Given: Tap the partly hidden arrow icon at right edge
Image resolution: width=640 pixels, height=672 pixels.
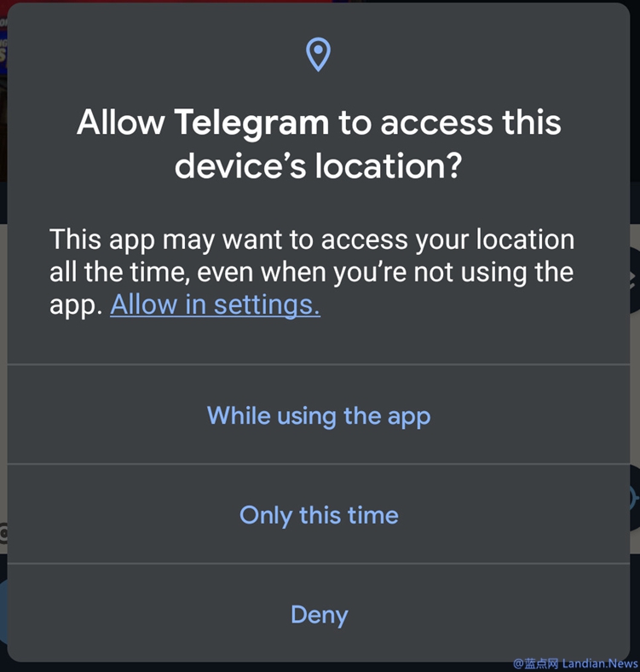Looking at the screenshot, I should coord(633,280).
